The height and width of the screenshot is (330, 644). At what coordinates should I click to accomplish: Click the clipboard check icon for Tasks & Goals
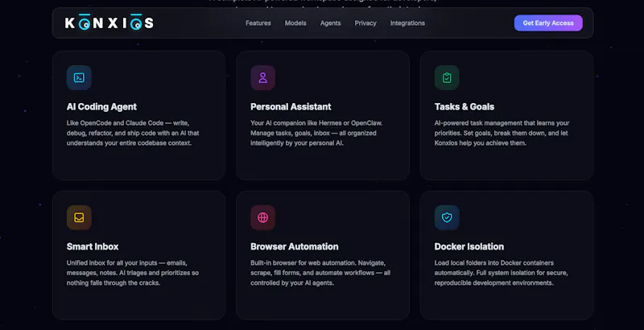[x=447, y=77]
